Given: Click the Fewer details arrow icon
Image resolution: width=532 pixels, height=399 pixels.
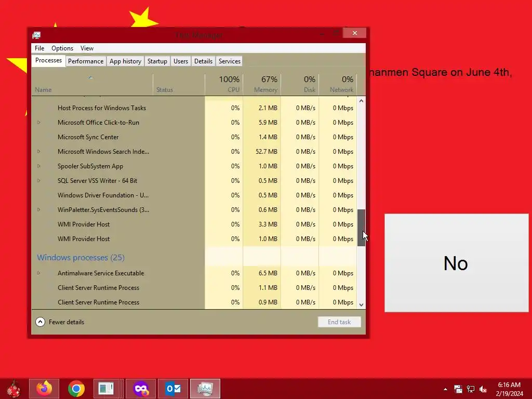Looking at the screenshot, I should tap(40, 322).
